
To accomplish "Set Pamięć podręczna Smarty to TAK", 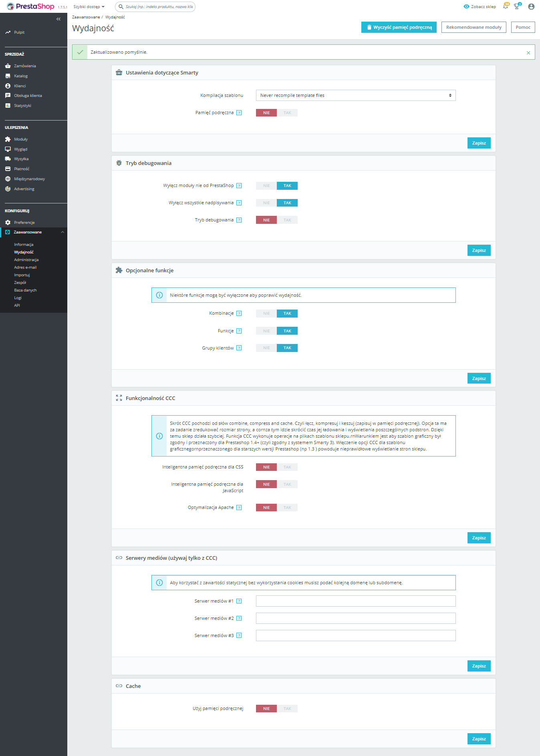I will pos(287,113).
